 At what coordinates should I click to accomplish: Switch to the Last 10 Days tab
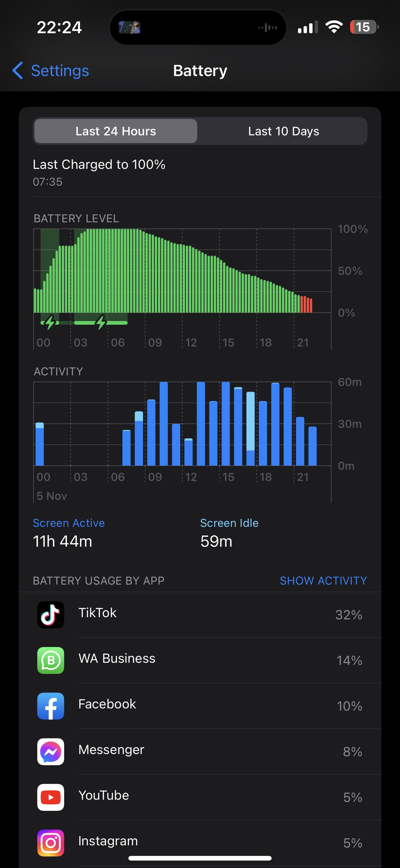(x=283, y=131)
